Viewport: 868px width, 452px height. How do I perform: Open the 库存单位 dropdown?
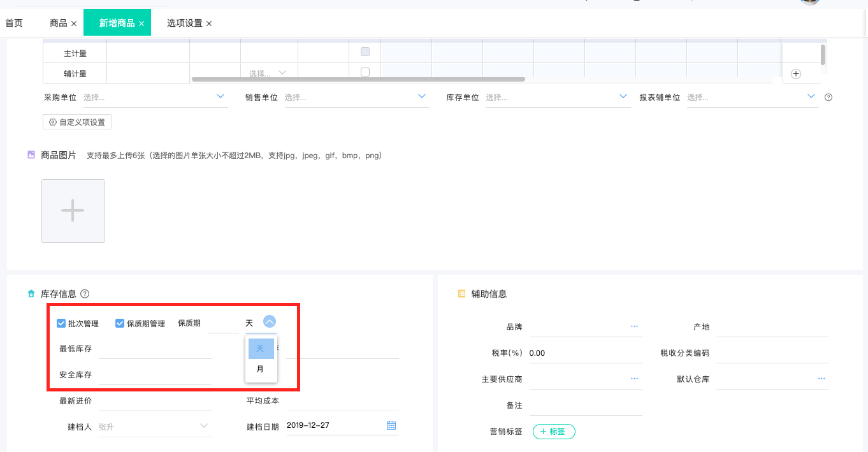558,98
